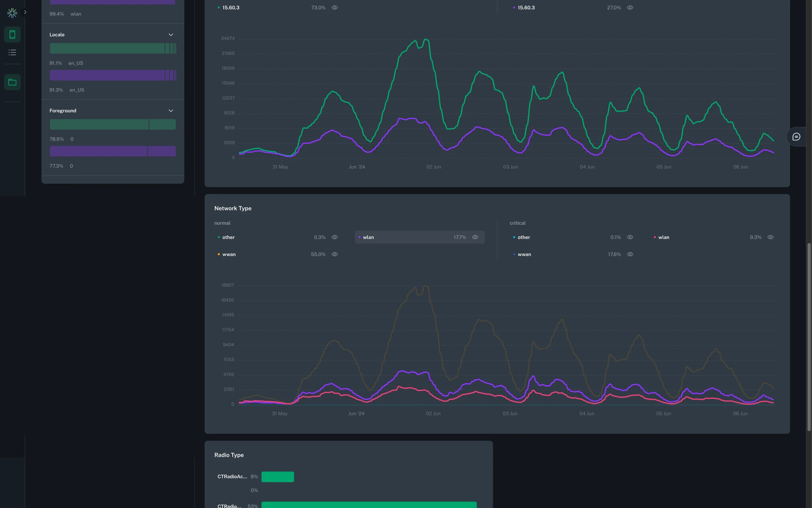Click the normal section label under Network Type
Viewport: 812px width, 508px height.
pyautogui.click(x=222, y=223)
